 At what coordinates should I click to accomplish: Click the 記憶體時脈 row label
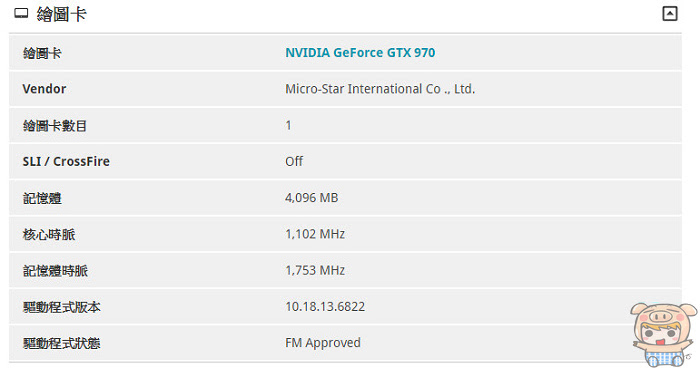tap(55, 271)
